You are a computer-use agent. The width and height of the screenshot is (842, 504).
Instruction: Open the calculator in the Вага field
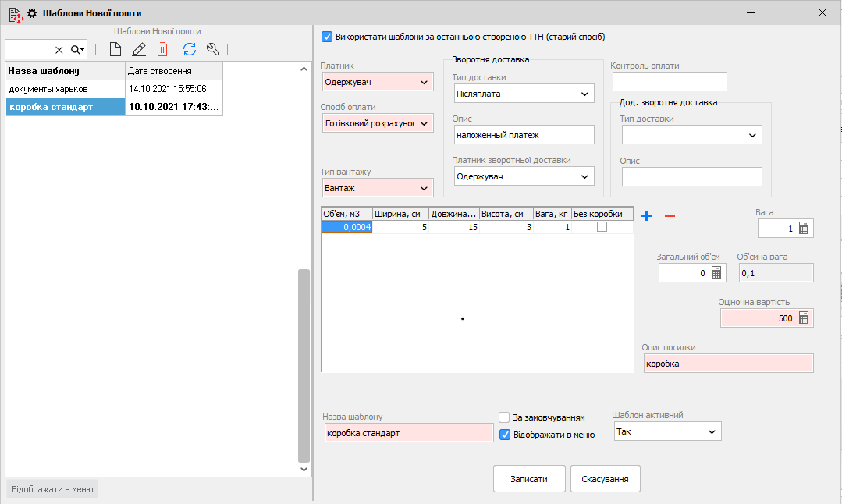point(805,229)
